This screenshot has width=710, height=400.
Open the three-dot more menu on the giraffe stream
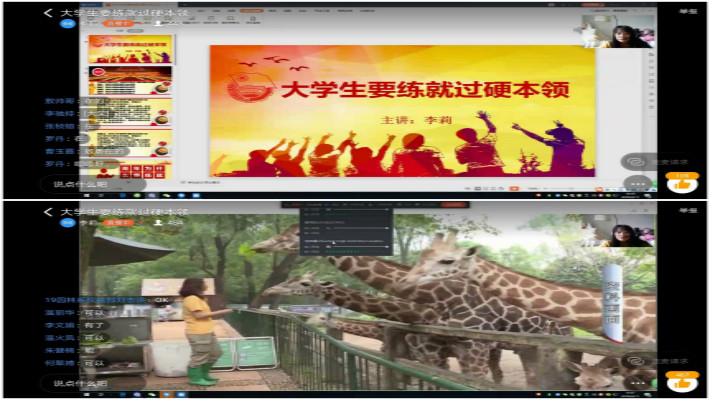pyautogui.click(x=636, y=383)
